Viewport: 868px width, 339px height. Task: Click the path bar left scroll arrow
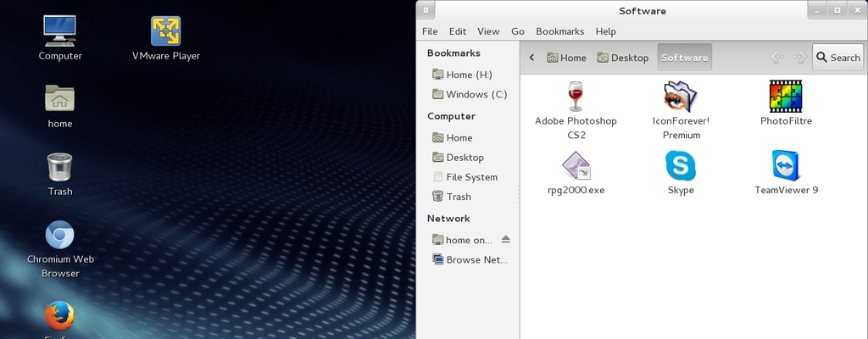pyautogui.click(x=531, y=58)
